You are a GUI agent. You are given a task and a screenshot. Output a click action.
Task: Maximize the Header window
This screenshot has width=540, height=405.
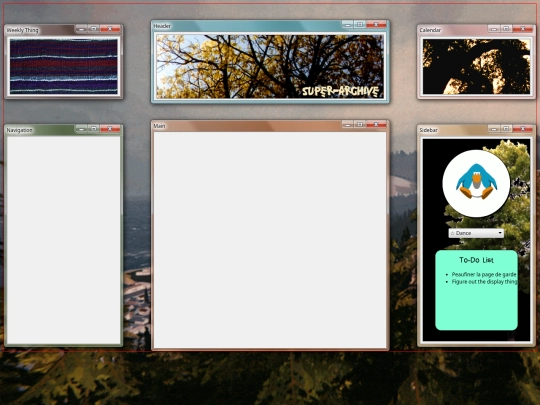click(x=360, y=24)
